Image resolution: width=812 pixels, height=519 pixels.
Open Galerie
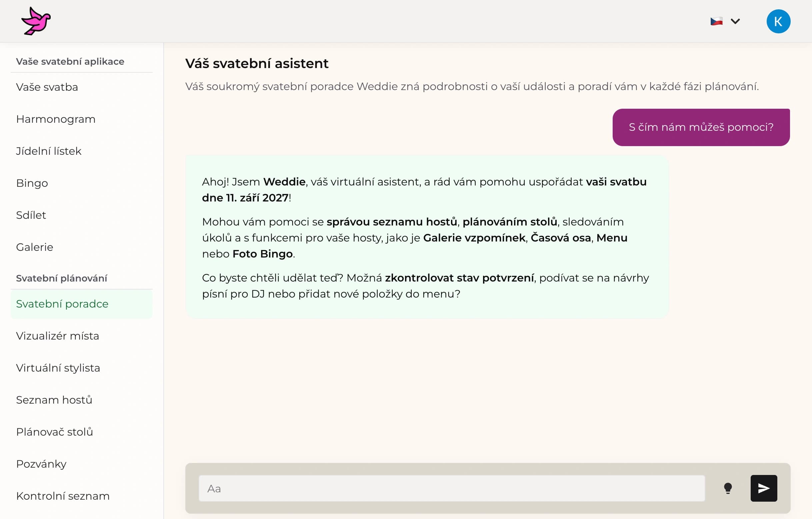point(34,247)
